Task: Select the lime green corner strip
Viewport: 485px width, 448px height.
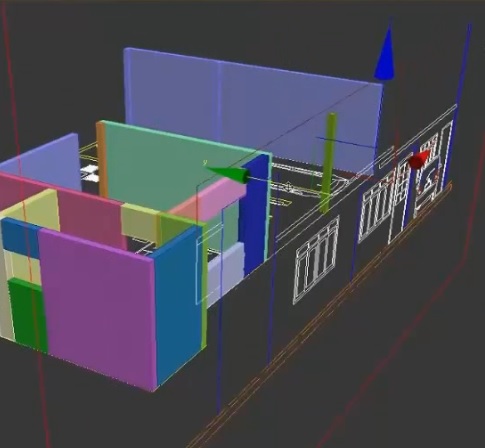Action: click(x=204, y=287)
